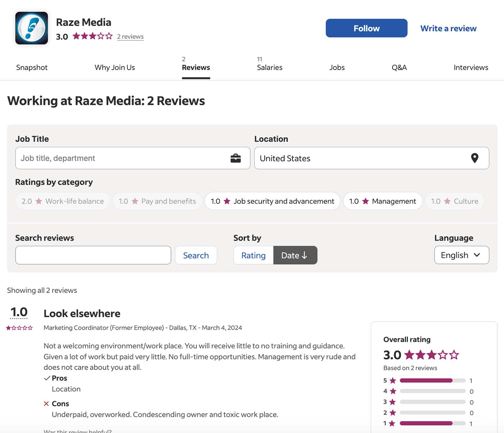Focus the Location field showing United States

[372, 158]
